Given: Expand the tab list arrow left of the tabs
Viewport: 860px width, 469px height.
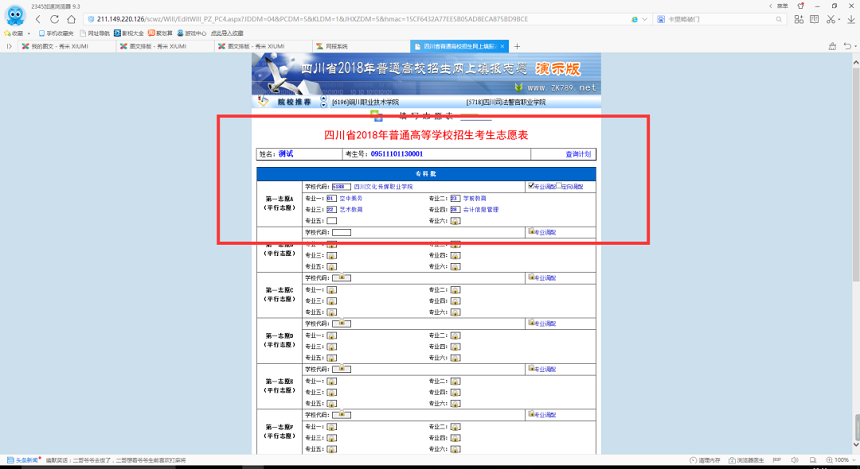Looking at the screenshot, I should click(x=10, y=46).
